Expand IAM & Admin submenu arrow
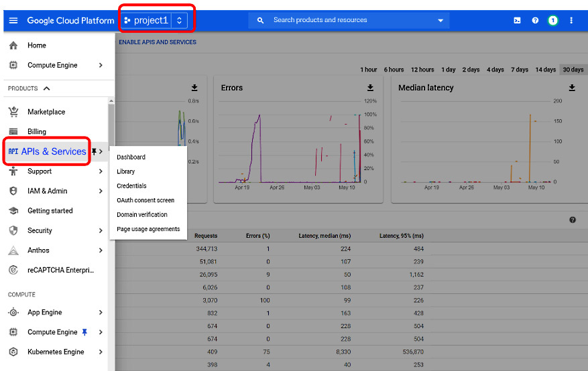 (101, 191)
